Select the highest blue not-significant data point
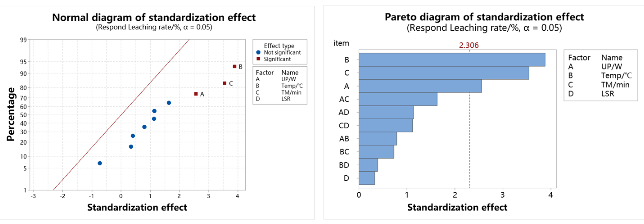Viewport: 644px width, 224px height. (169, 103)
